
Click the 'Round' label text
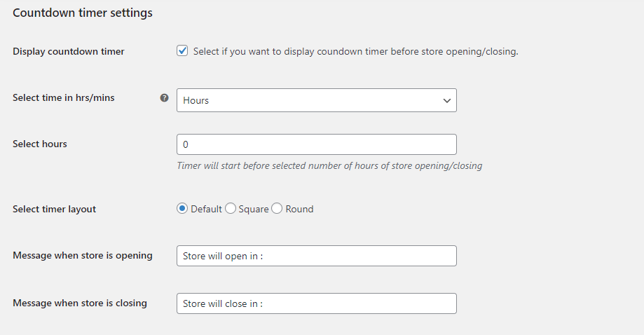(299, 209)
